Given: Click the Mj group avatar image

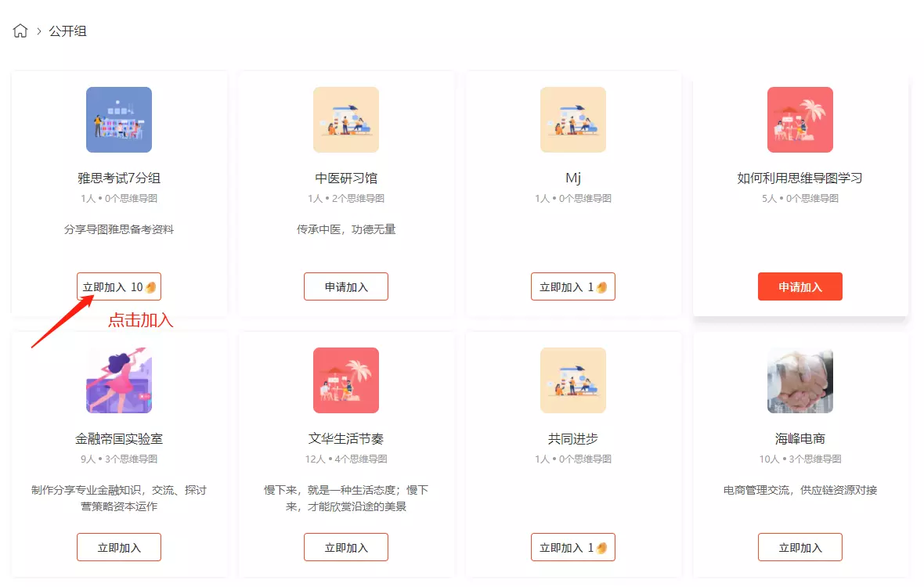Looking at the screenshot, I should 573,120.
